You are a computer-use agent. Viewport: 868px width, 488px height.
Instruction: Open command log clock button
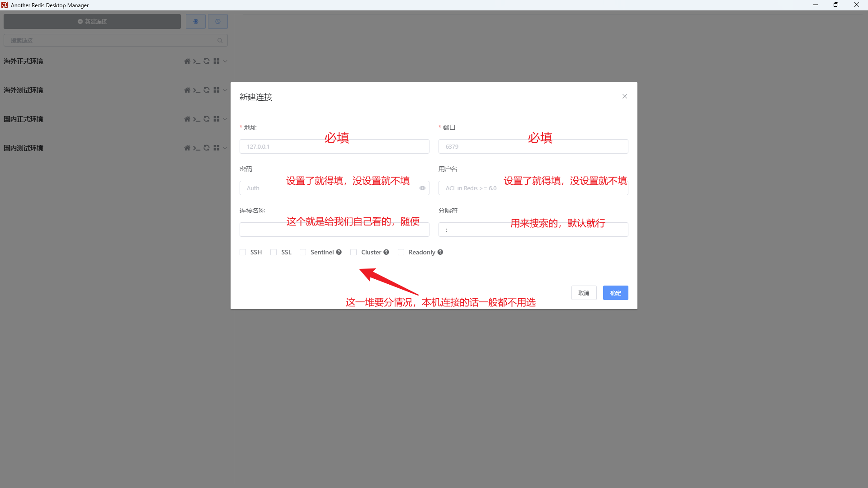coord(218,21)
